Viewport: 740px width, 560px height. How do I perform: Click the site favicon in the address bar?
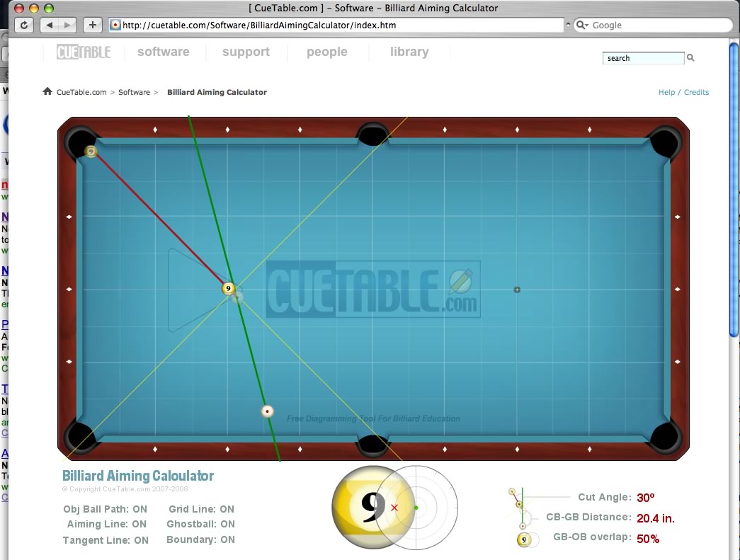pyautogui.click(x=115, y=25)
